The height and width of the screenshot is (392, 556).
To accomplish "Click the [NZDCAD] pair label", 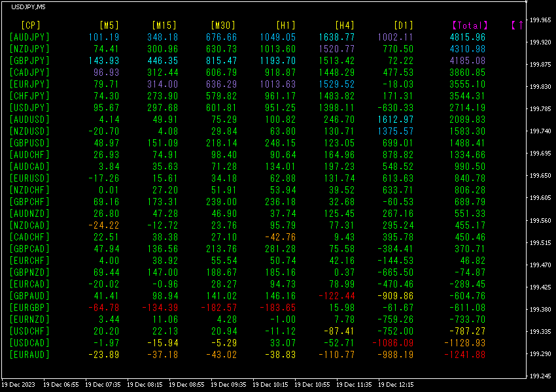I will (x=29, y=225).
